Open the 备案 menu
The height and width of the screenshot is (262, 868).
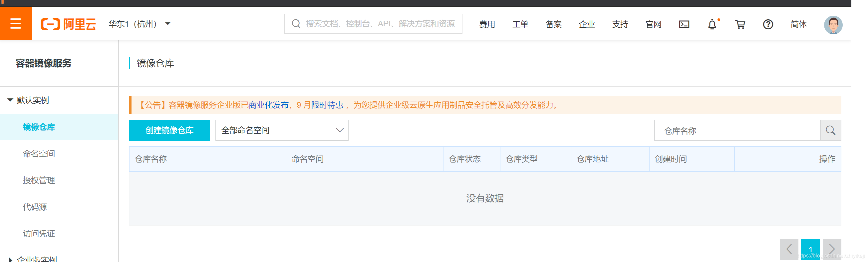click(x=554, y=24)
